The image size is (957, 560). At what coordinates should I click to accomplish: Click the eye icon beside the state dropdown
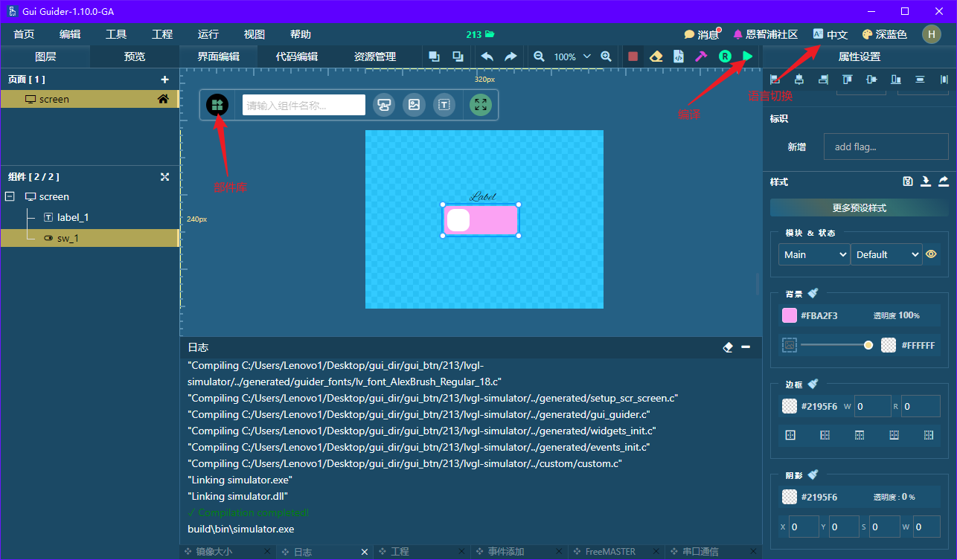[x=931, y=254]
